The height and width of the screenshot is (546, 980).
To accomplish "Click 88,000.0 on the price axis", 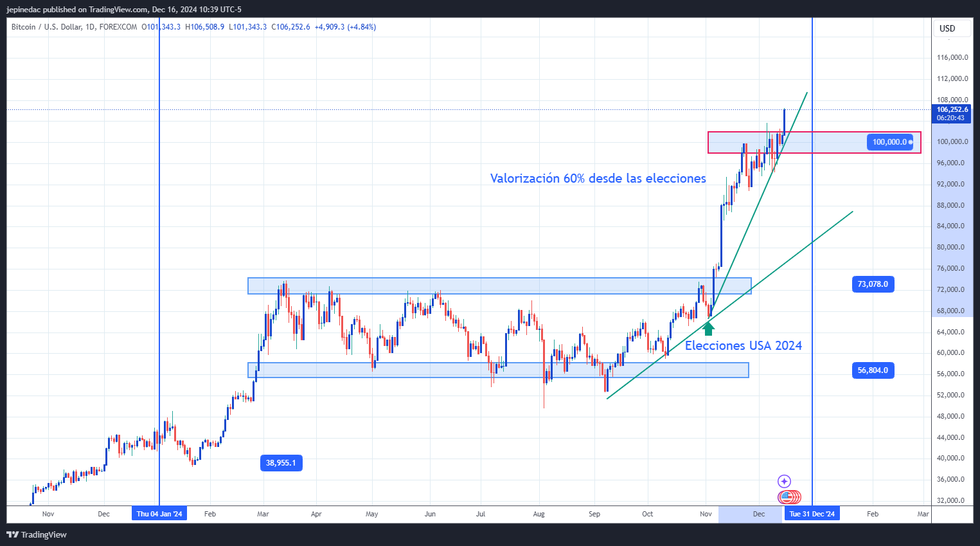I will (x=950, y=205).
